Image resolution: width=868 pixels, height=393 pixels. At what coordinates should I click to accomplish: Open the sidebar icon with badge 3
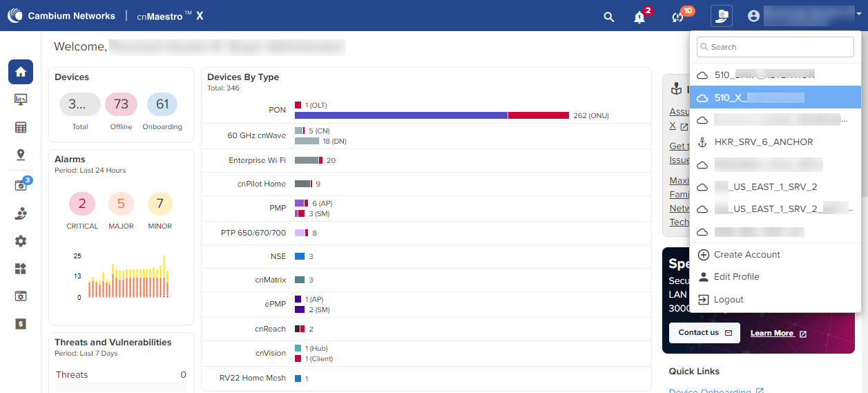(x=21, y=185)
